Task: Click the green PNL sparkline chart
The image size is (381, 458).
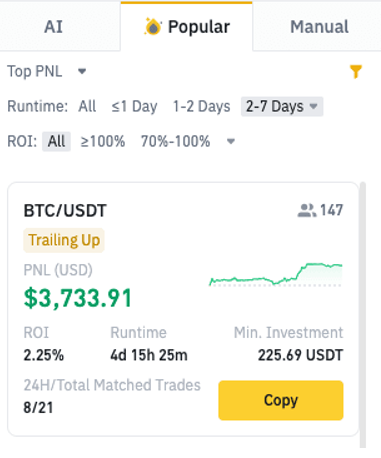Action: [x=276, y=275]
